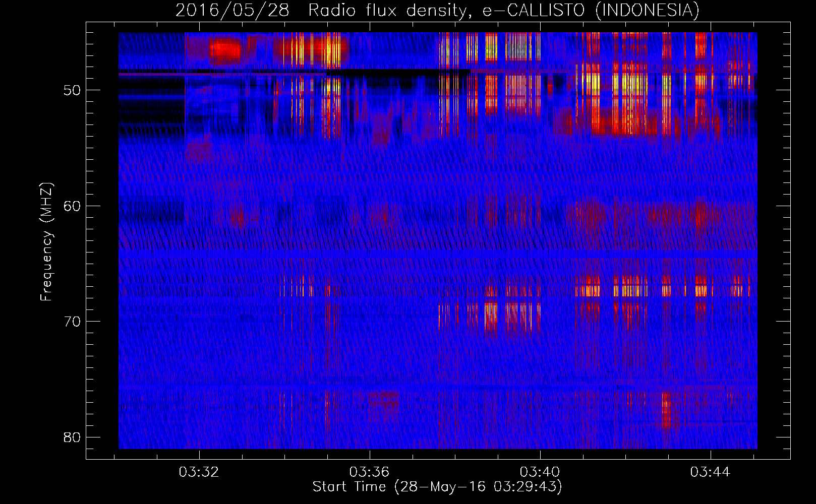Viewport: 816px width, 504px height.
Task: Click the plot title 'Radio flux density, e-CALLISTO (INDONESIA)'
Action: [503, 10]
